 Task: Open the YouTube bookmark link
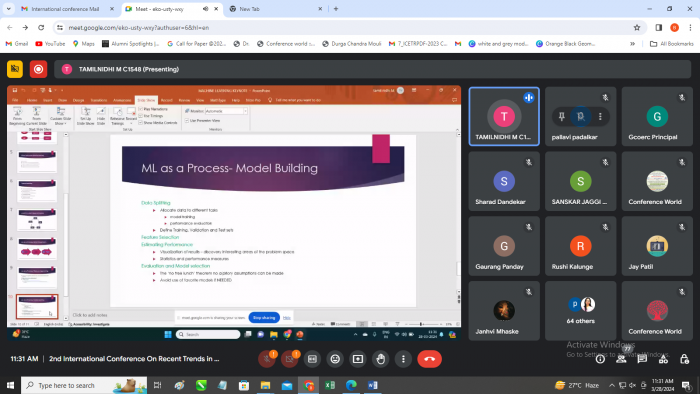50,44
